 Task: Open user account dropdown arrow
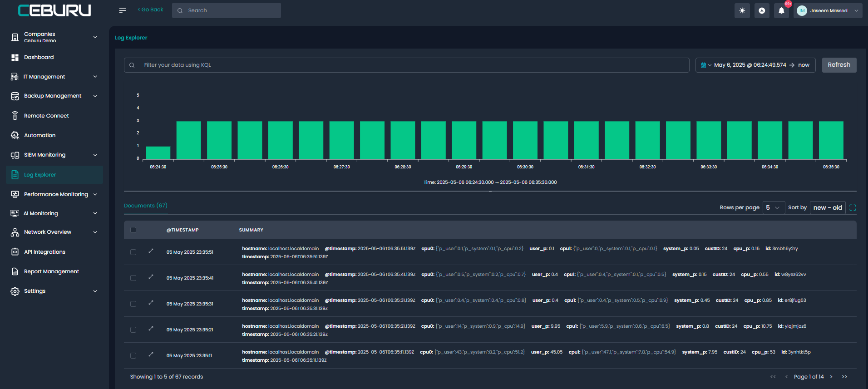pyautogui.click(x=856, y=10)
